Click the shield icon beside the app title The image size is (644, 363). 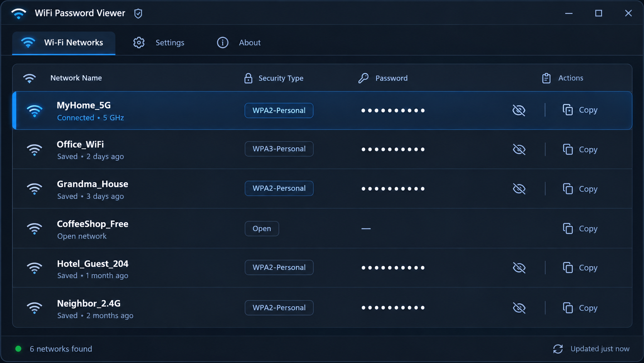point(138,13)
